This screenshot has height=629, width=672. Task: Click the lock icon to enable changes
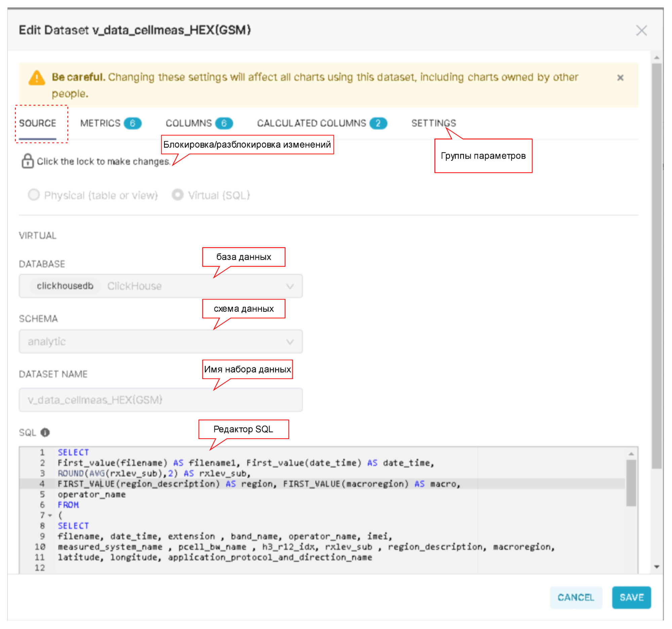coord(27,161)
